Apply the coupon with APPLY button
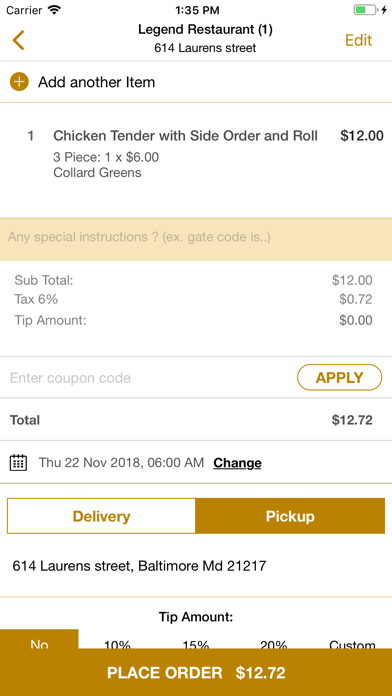This screenshot has height=696, width=392. (x=339, y=378)
